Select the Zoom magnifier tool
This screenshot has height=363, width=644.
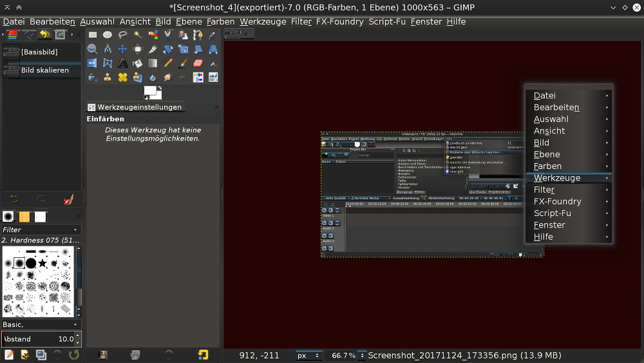(92, 50)
